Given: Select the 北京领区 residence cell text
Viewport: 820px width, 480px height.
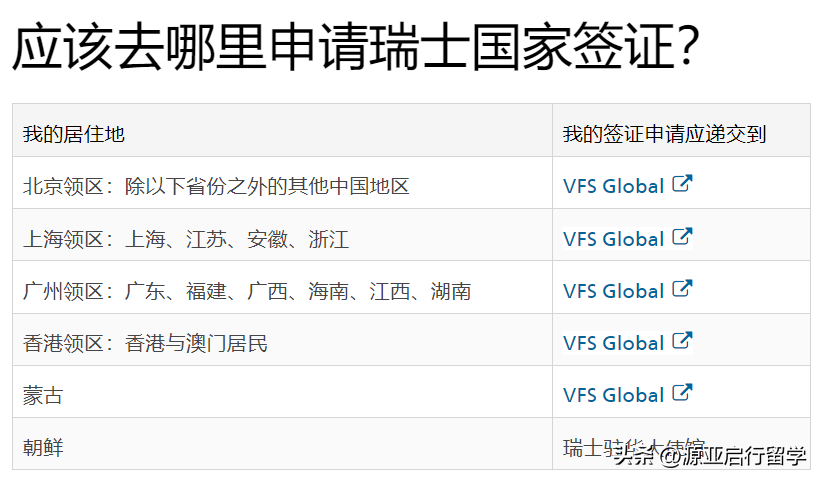Looking at the screenshot, I should pos(216,186).
